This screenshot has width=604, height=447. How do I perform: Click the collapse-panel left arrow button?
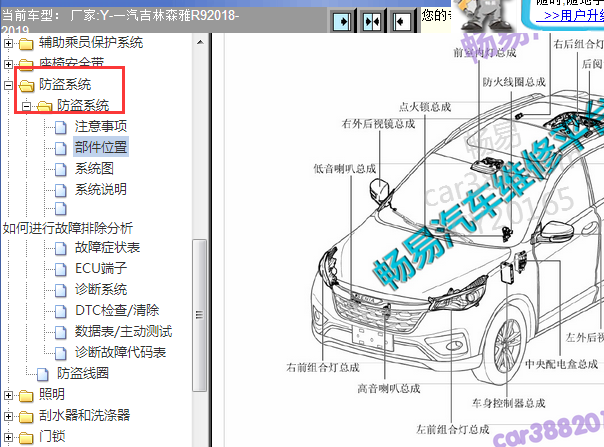[x=402, y=21]
